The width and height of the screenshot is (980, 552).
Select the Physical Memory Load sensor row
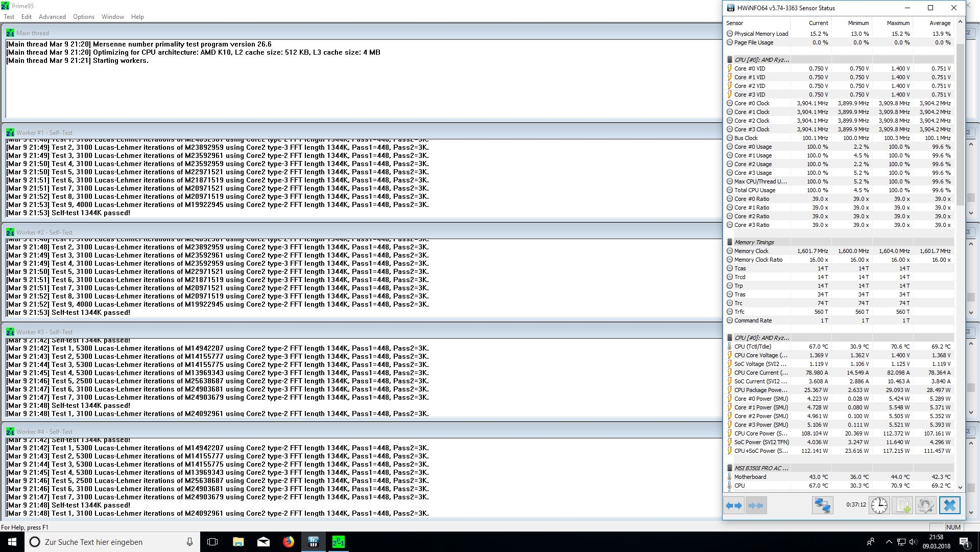click(839, 34)
